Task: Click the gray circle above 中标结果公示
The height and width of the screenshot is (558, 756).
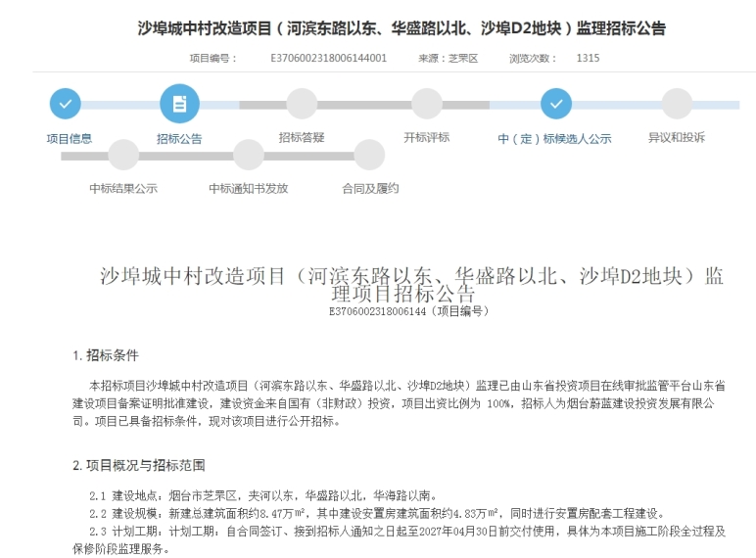Action: coord(123,155)
